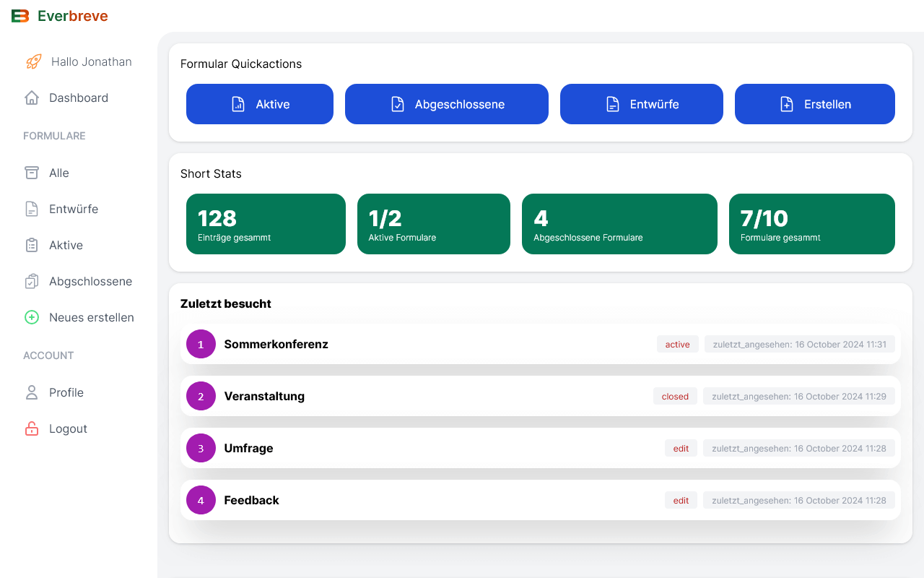Click purple number badge 4 for Feedback
The width and height of the screenshot is (924, 578).
[x=201, y=500]
